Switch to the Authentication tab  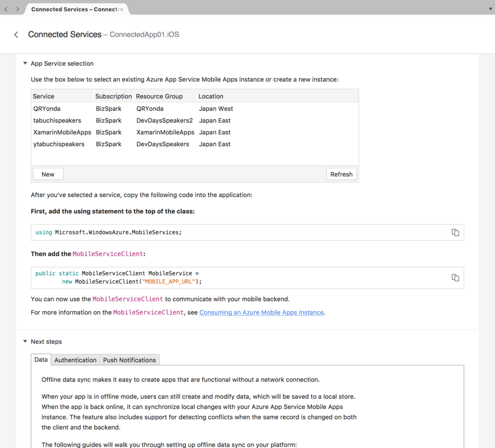(x=75, y=360)
